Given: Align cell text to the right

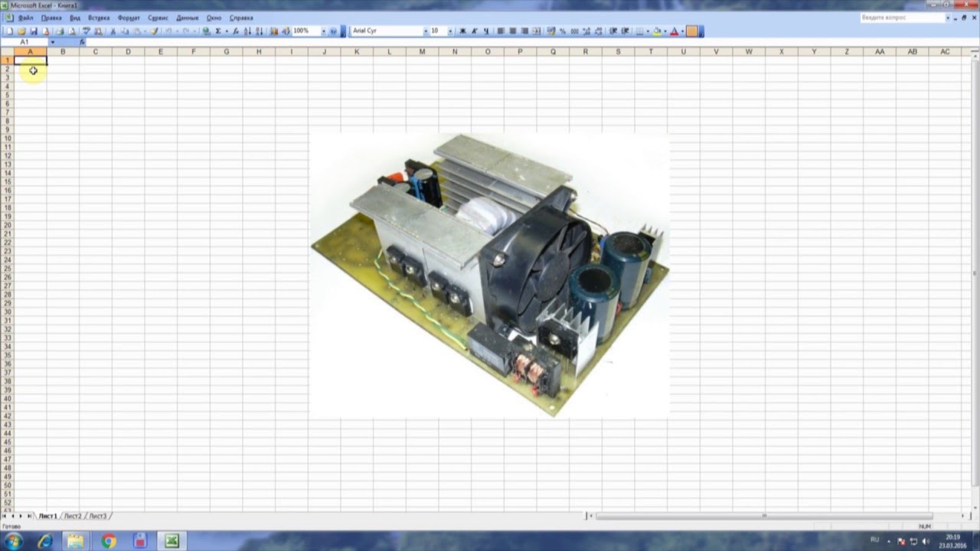Looking at the screenshot, I should click(x=525, y=31).
